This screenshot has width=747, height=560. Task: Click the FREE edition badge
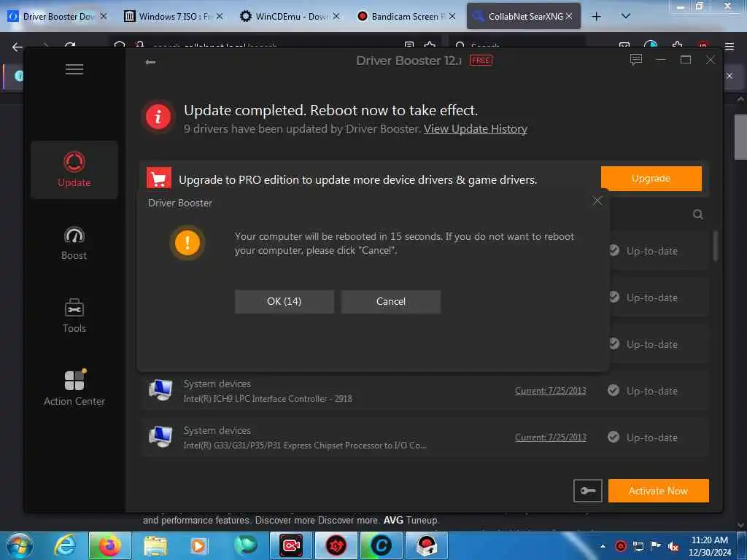(x=481, y=61)
